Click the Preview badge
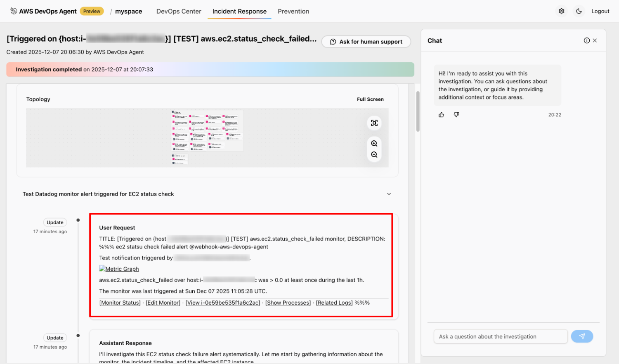 tap(92, 11)
